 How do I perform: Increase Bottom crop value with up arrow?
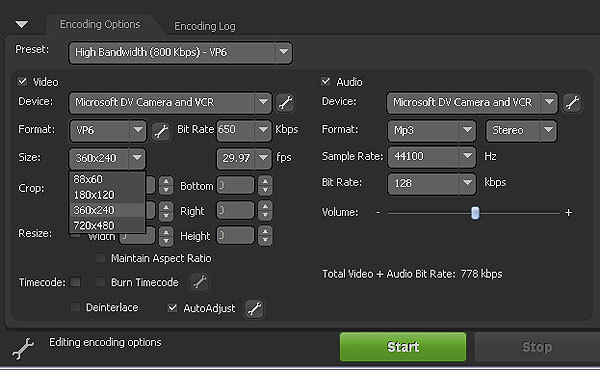tap(265, 181)
